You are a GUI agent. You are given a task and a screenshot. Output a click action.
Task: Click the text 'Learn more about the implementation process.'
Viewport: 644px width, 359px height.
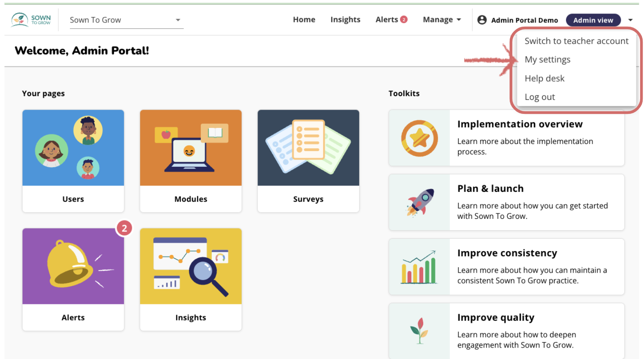click(525, 146)
